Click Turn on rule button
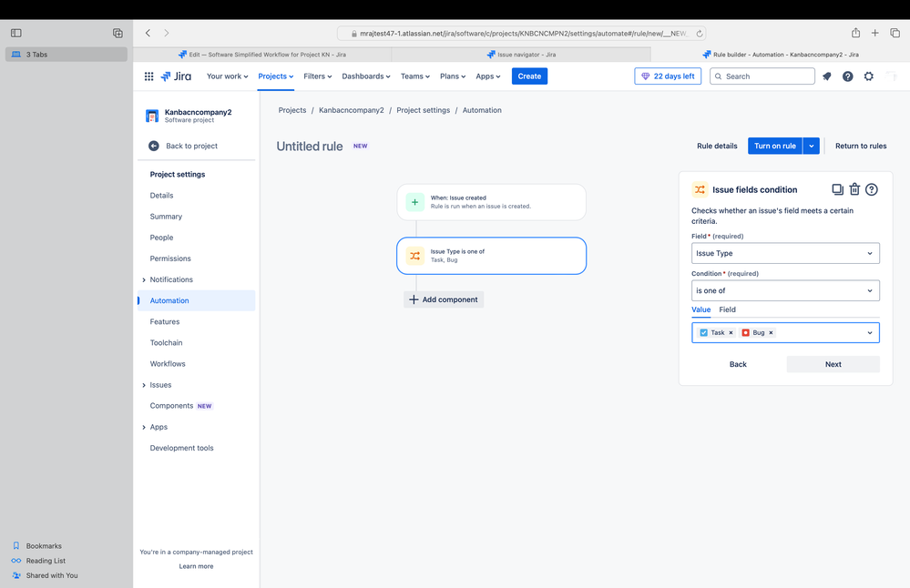The width and height of the screenshot is (910, 588). [775, 147]
